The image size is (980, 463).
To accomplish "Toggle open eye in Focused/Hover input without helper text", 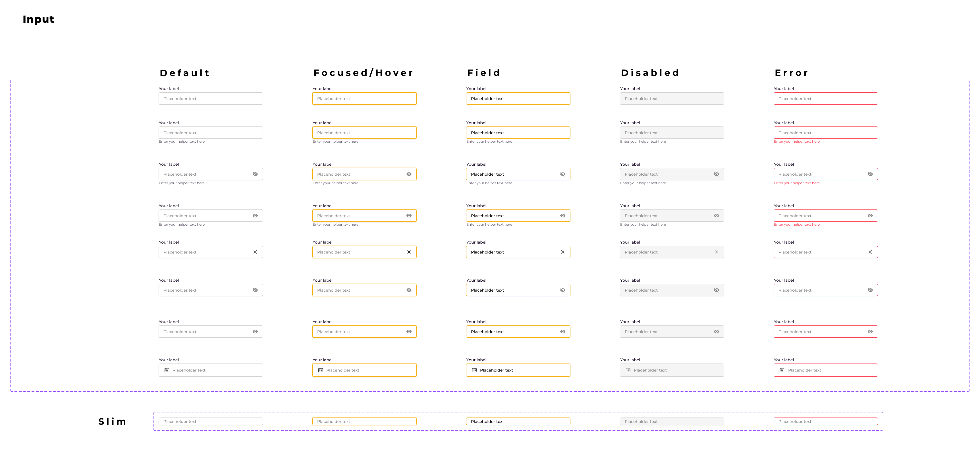I will [x=409, y=332].
